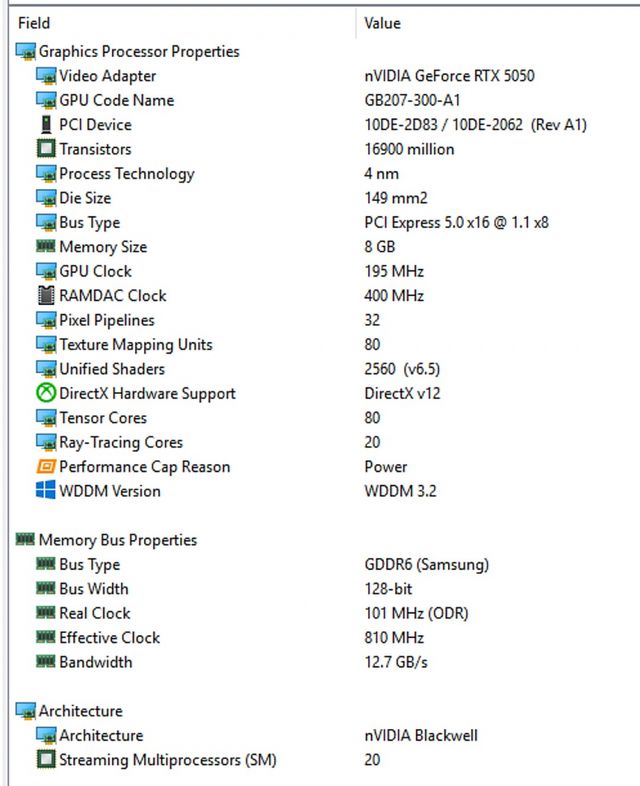Click the Bandwidth value 12.7 GB/s
640x786 pixels.
pyautogui.click(x=398, y=662)
